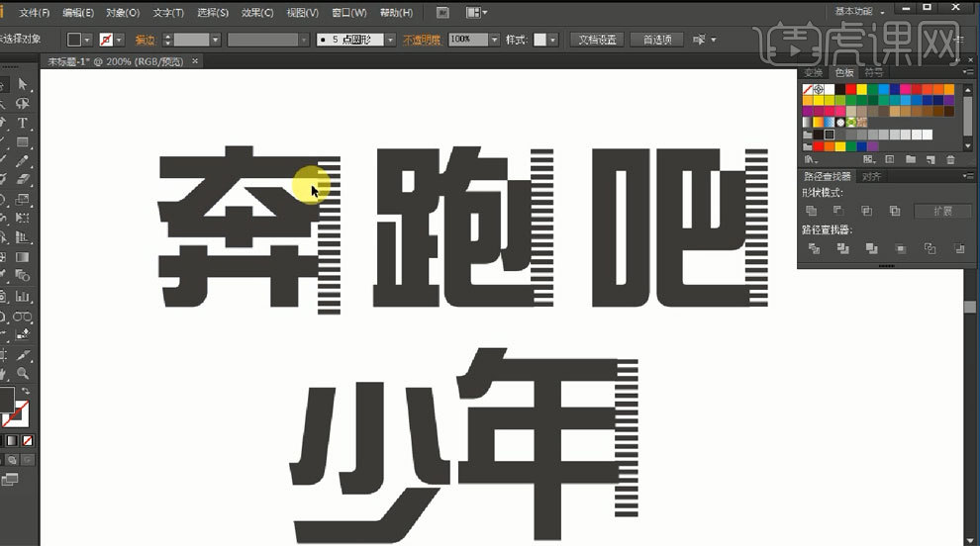Pick the yellow swatch in top row
980x546 pixels.
tap(862, 89)
